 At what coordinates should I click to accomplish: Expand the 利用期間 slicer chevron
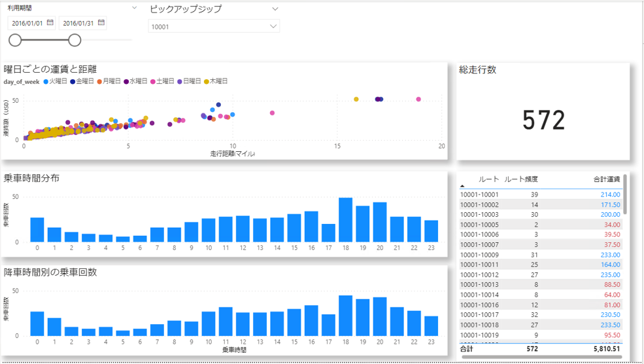coord(134,8)
